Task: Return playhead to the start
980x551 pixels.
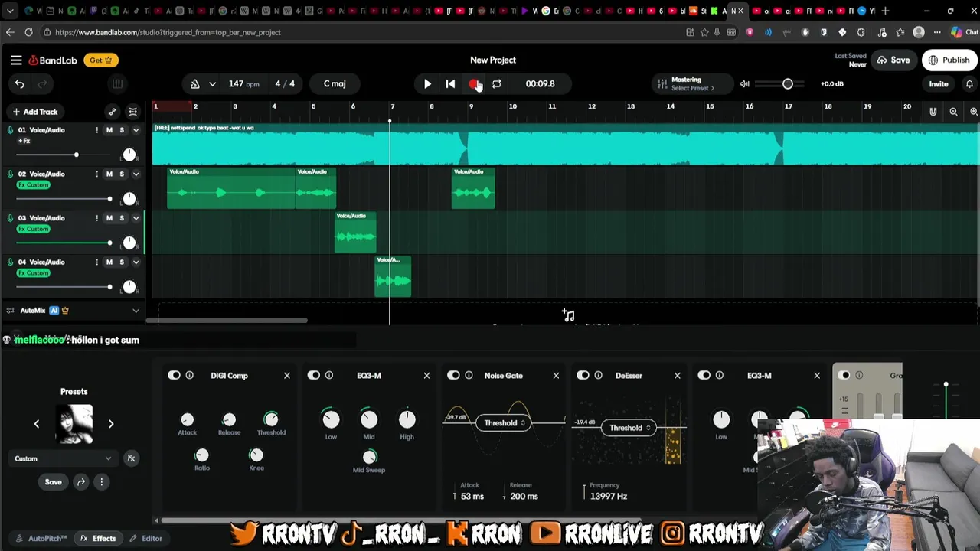Action: click(x=450, y=84)
